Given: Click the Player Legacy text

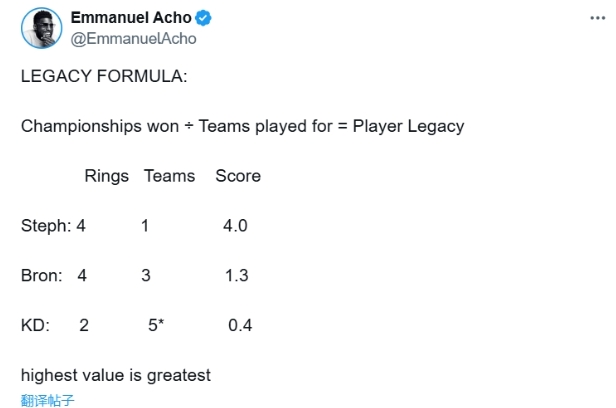Looking at the screenshot, I should tap(409, 126).
